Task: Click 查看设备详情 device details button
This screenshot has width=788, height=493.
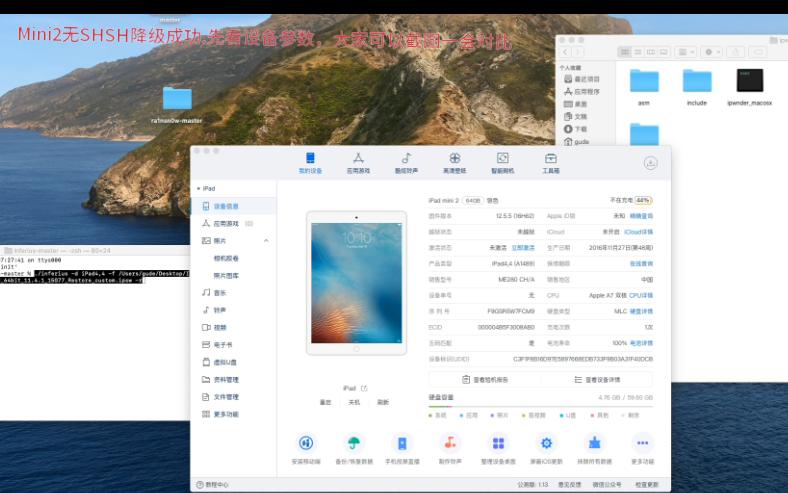Action: pos(597,379)
